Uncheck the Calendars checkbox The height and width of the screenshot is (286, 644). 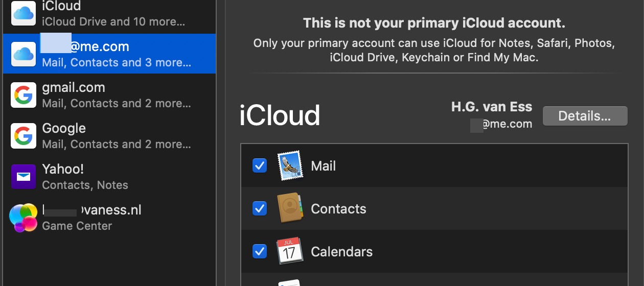(x=260, y=251)
